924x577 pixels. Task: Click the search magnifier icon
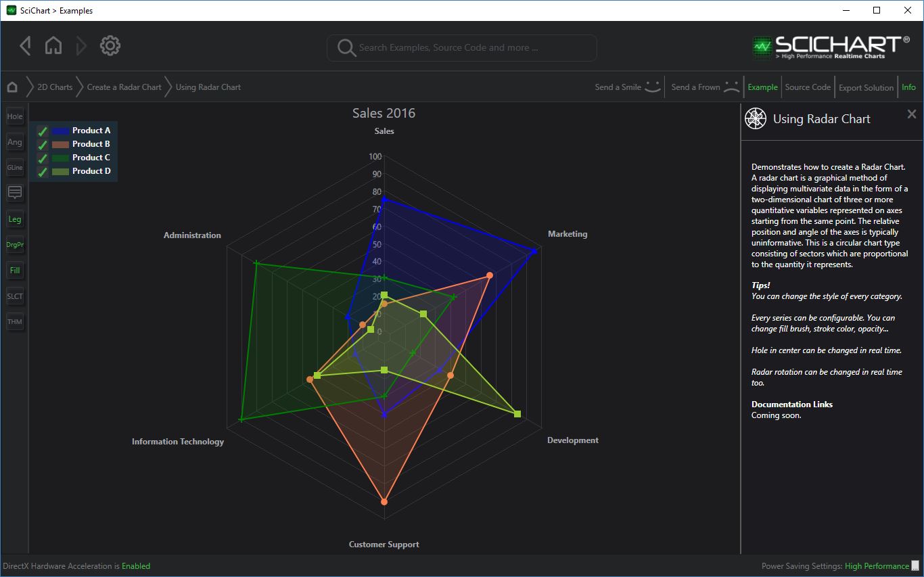click(x=346, y=48)
